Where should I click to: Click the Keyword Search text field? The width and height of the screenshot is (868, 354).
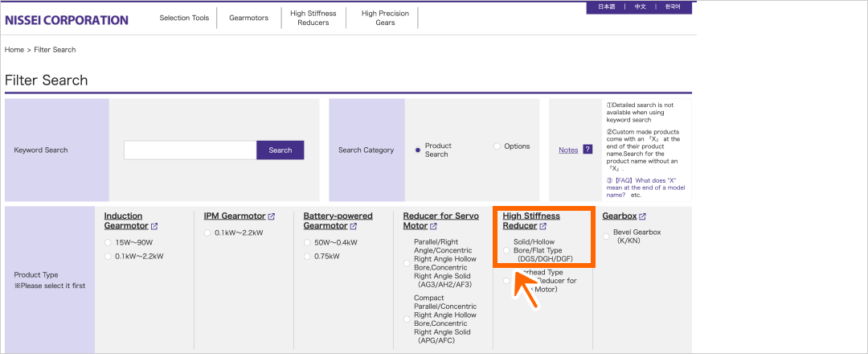coord(190,150)
